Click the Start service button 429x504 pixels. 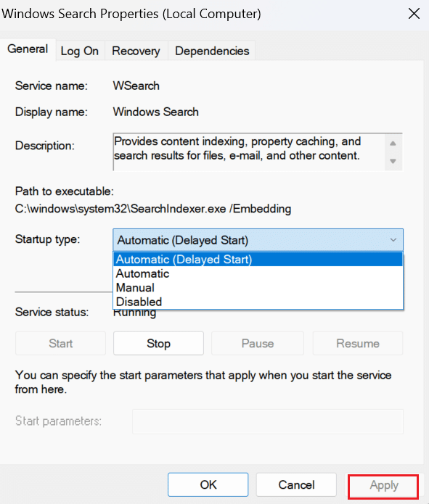tap(60, 343)
